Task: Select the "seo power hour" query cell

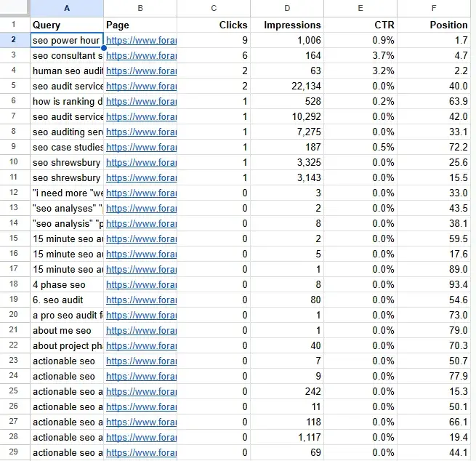Action: (66, 41)
